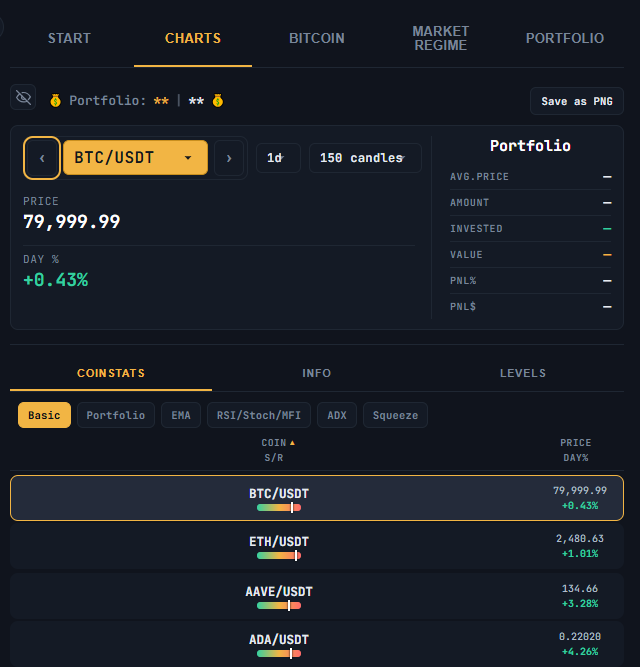The image size is (640, 667).
Task: Open the 1d timeframe dropdown
Action: (x=278, y=158)
